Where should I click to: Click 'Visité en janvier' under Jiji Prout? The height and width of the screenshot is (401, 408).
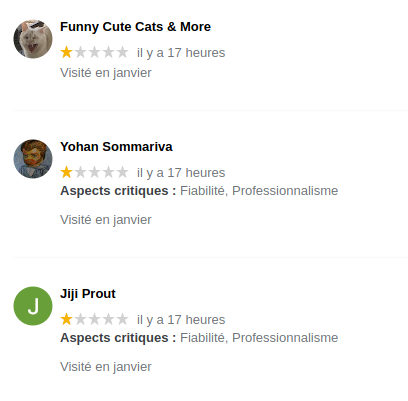point(106,367)
